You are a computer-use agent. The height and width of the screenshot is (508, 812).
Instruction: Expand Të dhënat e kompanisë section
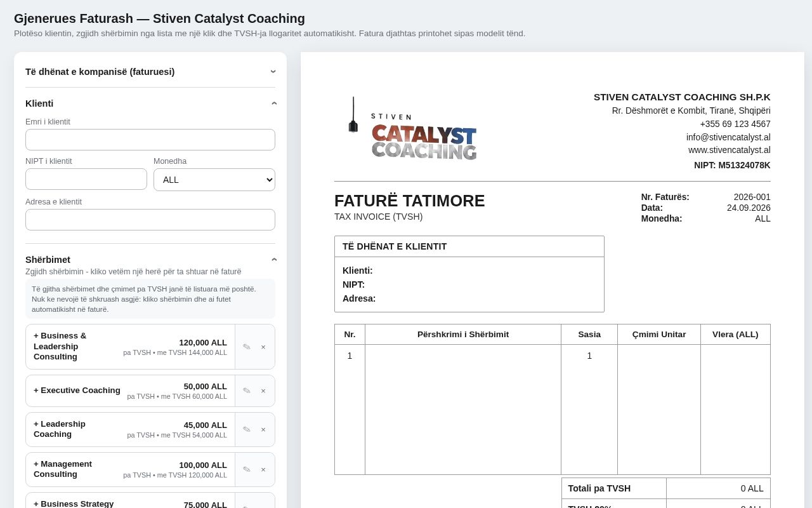click(150, 72)
